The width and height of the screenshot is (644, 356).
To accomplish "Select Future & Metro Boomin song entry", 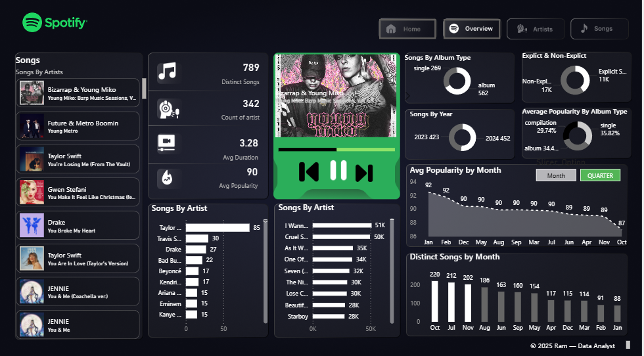I will click(79, 126).
